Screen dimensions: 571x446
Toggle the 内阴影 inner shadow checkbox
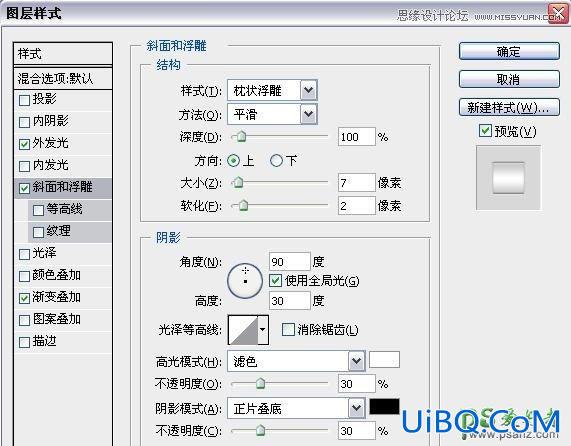(24, 122)
